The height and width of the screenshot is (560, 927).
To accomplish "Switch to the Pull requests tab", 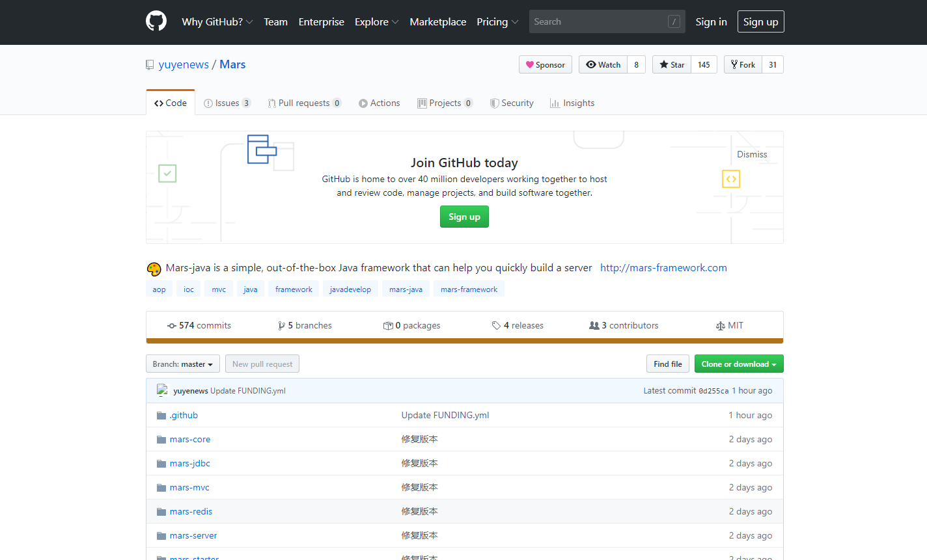I will coord(304,103).
